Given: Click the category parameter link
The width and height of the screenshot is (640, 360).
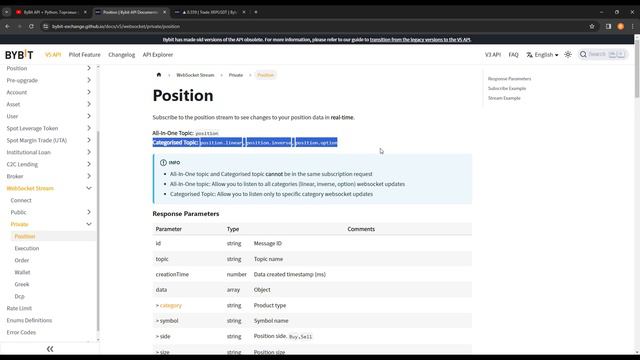Looking at the screenshot, I should pyautogui.click(x=171, y=305).
